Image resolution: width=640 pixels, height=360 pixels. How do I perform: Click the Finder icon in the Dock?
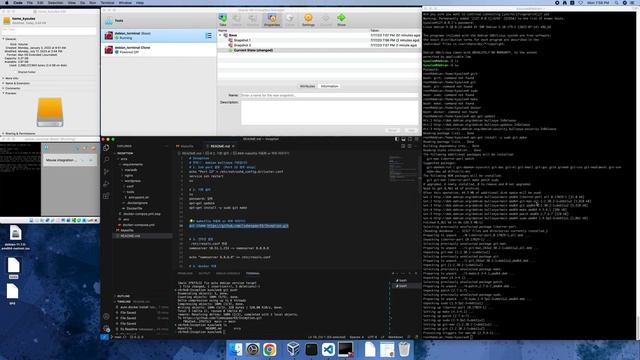click(236, 349)
